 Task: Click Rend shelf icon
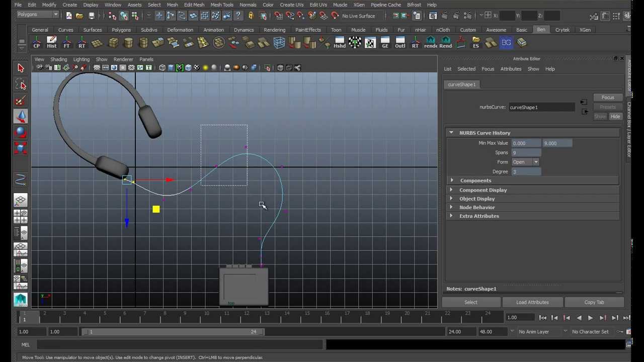pyautogui.click(x=446, y=43)
